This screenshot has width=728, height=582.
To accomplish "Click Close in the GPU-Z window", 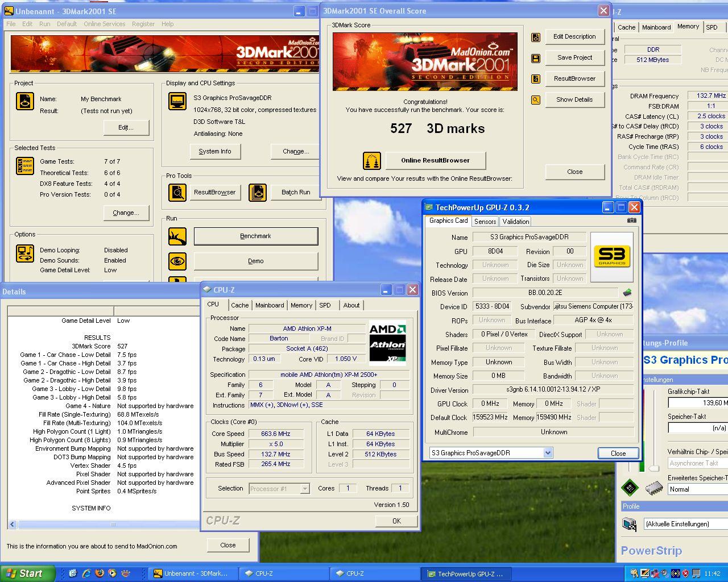I will (618, 453).
